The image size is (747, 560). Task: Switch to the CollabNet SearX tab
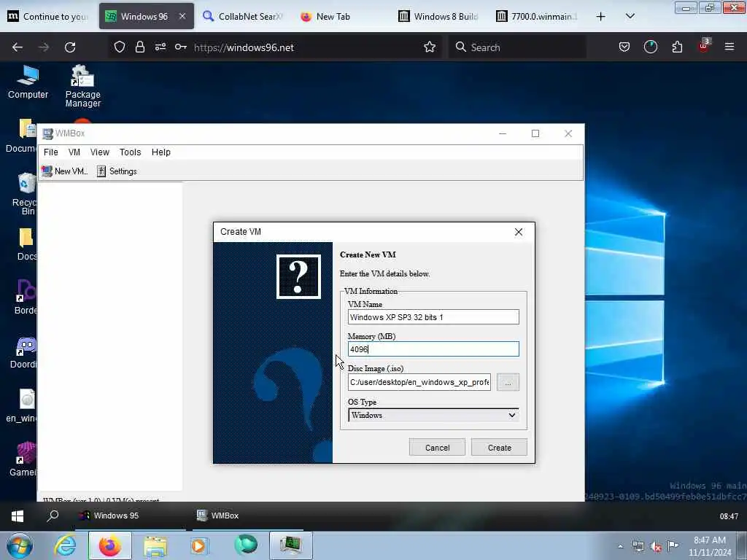(244, 16)
